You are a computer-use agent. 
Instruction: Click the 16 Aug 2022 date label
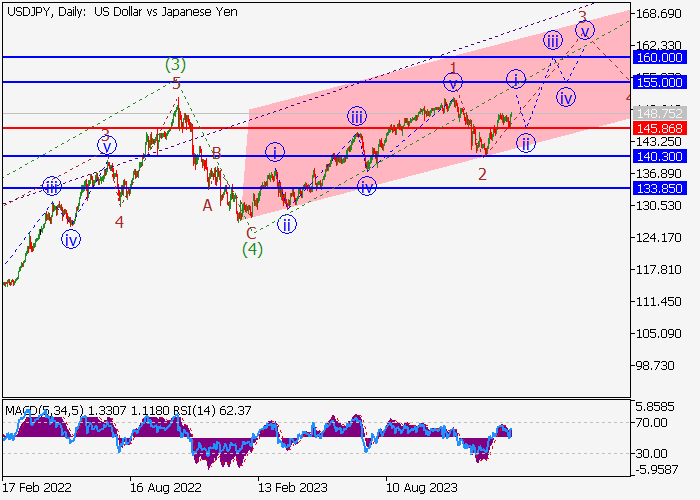click(166, 487)
